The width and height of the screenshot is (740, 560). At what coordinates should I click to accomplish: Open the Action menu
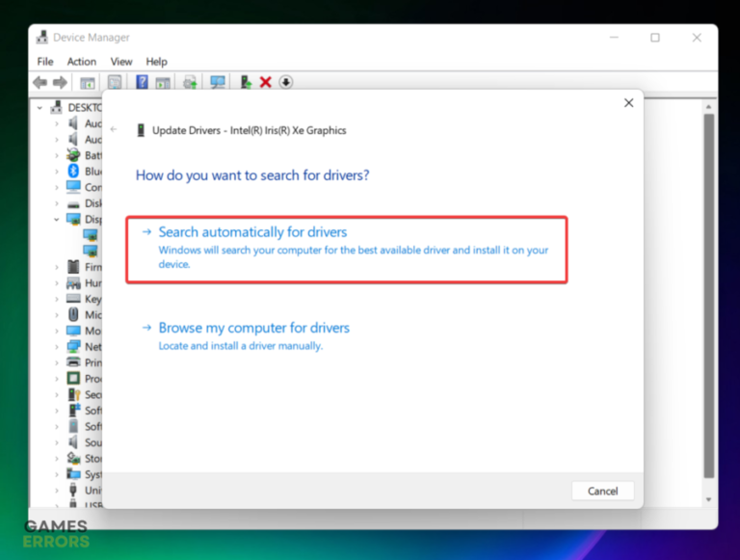click(x=81, y=62)
